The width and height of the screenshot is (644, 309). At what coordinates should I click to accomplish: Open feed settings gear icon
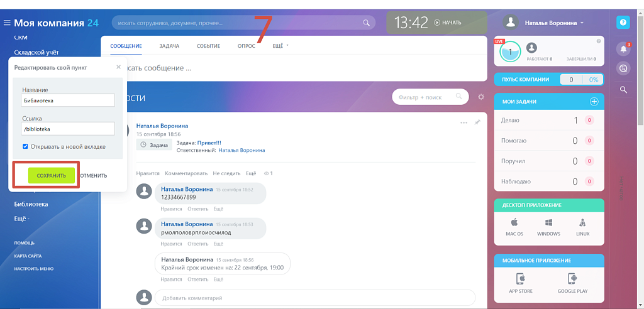(x=481, y=97)
